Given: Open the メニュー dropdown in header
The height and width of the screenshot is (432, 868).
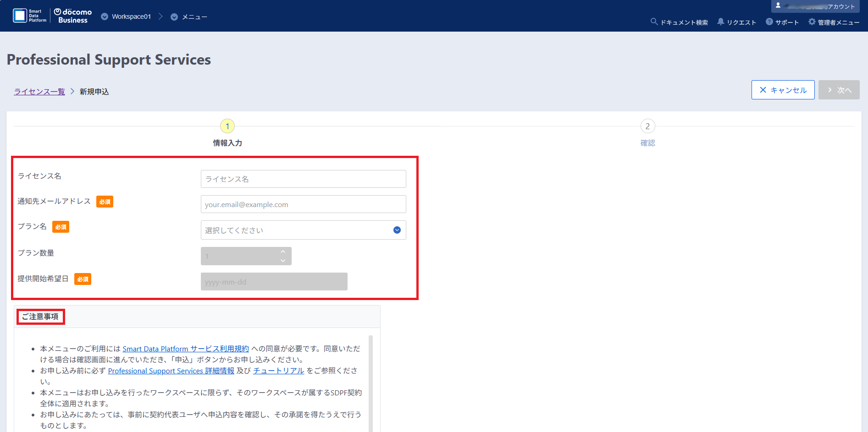Looking at the screenshot, I should click(174, 17).
